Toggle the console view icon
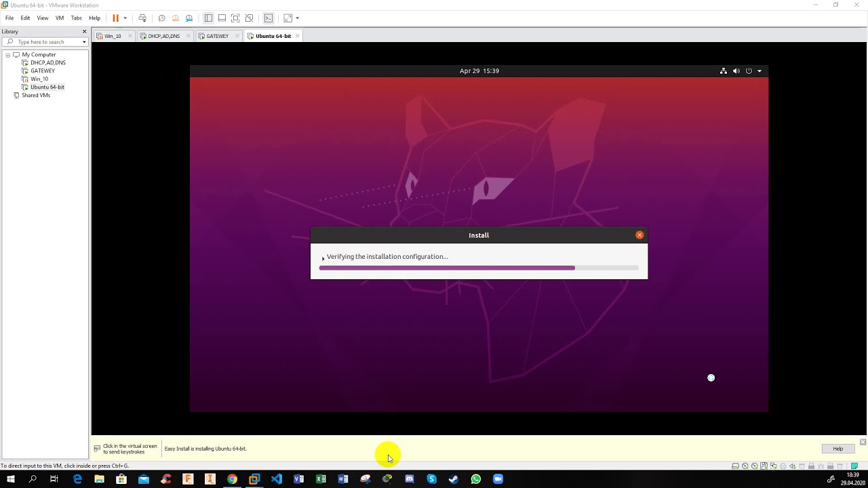This screenshot has height=488, width=868. [269, 18]
